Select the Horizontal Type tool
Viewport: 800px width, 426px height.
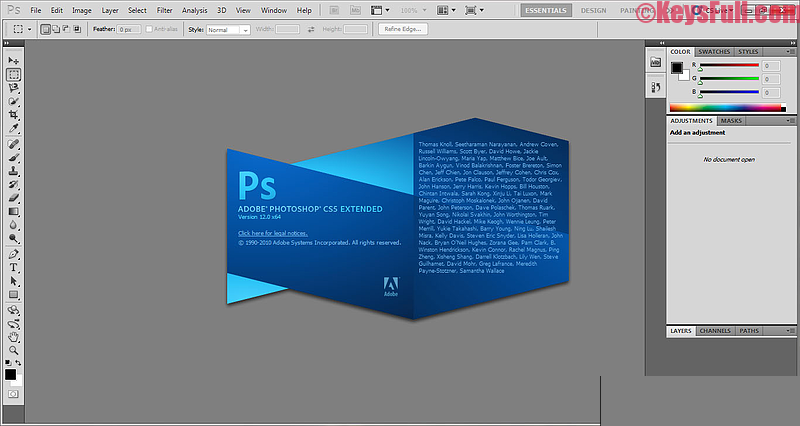click(x=14, y=268)
